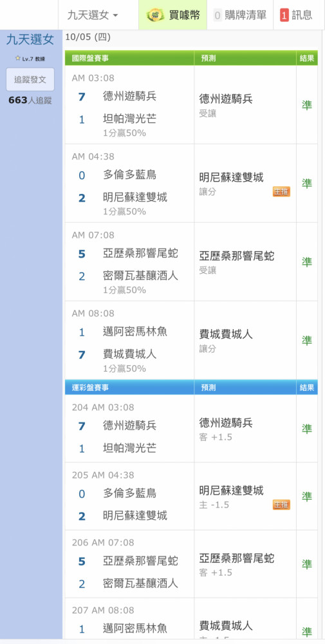
Task: Click the star level icon under username
Action: (x=17, y=59)
